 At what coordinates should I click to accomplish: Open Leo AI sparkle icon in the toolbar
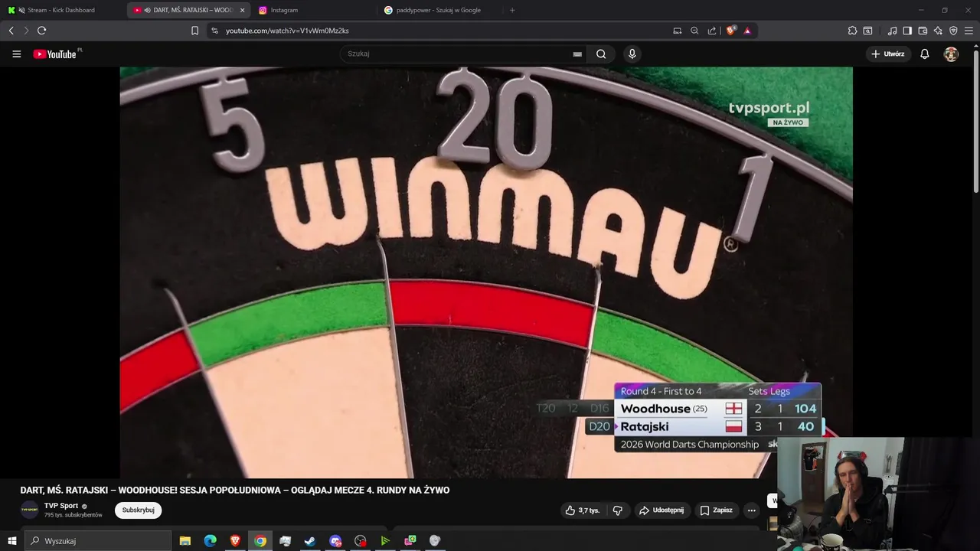[938, 31]
